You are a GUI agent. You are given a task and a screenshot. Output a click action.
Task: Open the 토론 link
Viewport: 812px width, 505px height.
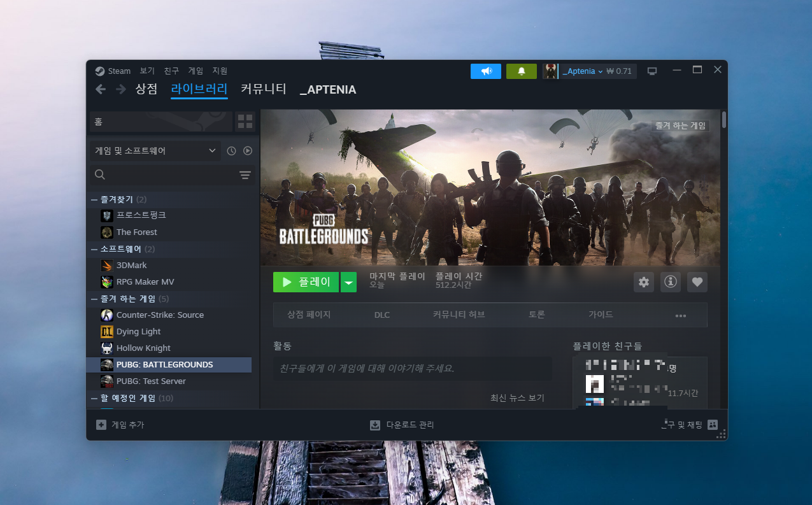point(537,315)
